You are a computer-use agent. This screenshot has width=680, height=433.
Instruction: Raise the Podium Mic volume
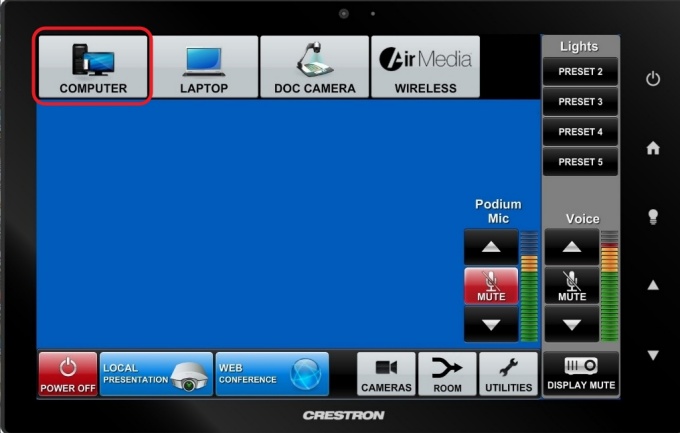(491, 247)
